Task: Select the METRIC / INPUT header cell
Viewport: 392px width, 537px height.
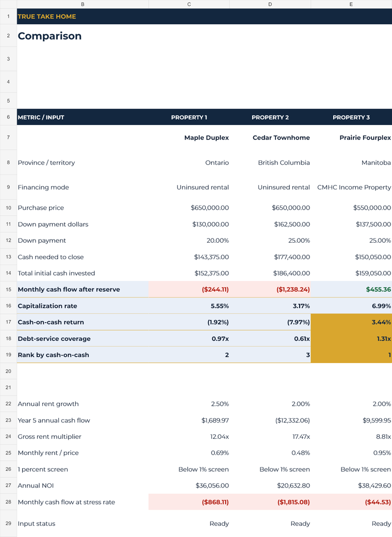Action: point(83,117)
